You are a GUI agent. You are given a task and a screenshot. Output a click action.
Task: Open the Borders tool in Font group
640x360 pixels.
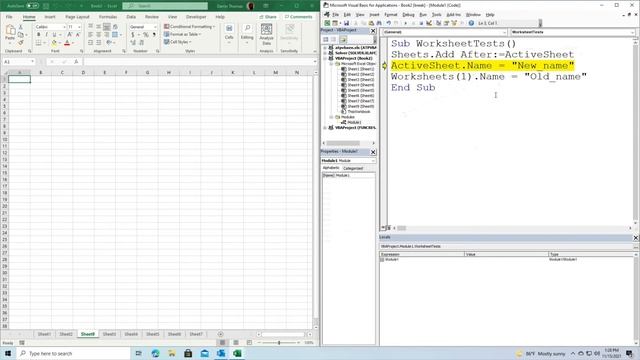click(x=38, y=43)
